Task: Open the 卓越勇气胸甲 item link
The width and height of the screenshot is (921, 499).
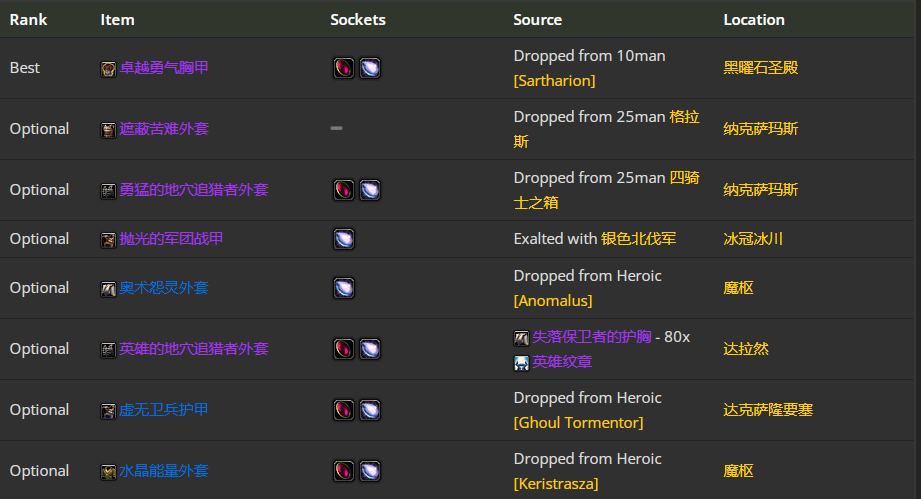Action: coord(164,68)
